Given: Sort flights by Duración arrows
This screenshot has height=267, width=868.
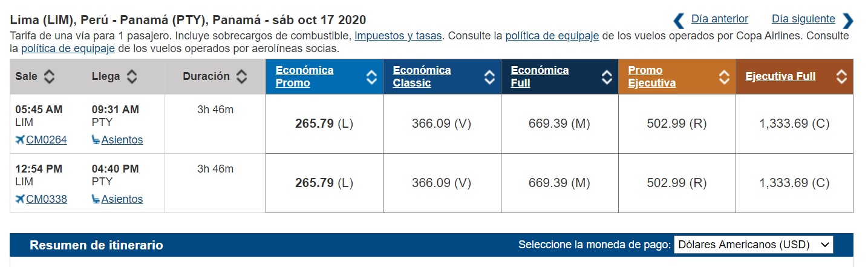Looking at the screenshot, I should tap(241, 77).
